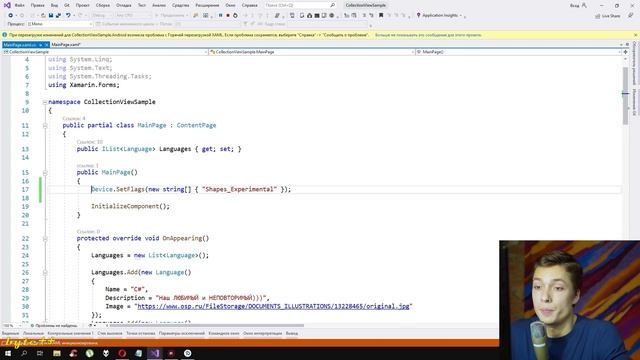The image size is (640, 360).
Task: Open the CollectionViewSample project scope dropdown
Action: 104,52
